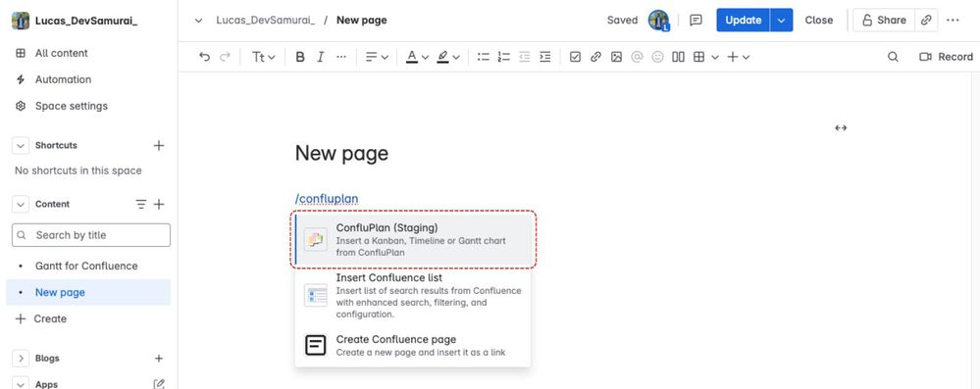Open more formatting options ellipsis
Image resolution: width=980 pixels, height=389 pixels.
point(340,57)
